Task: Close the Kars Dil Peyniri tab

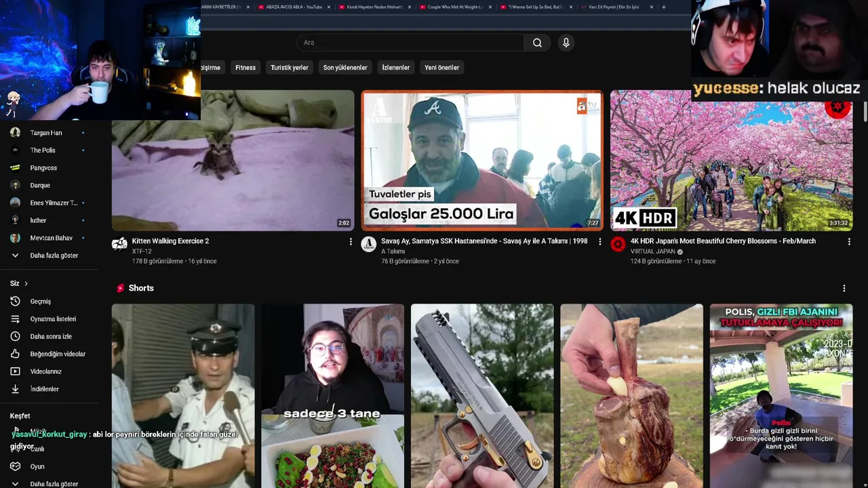Action: (652, 7)
